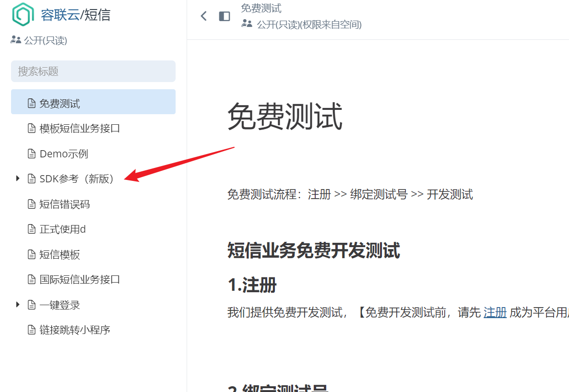This screenshot has height=392, width=569.
Task: Click the document icon next to 模板短信业务接口
Action: pos(32,129)
